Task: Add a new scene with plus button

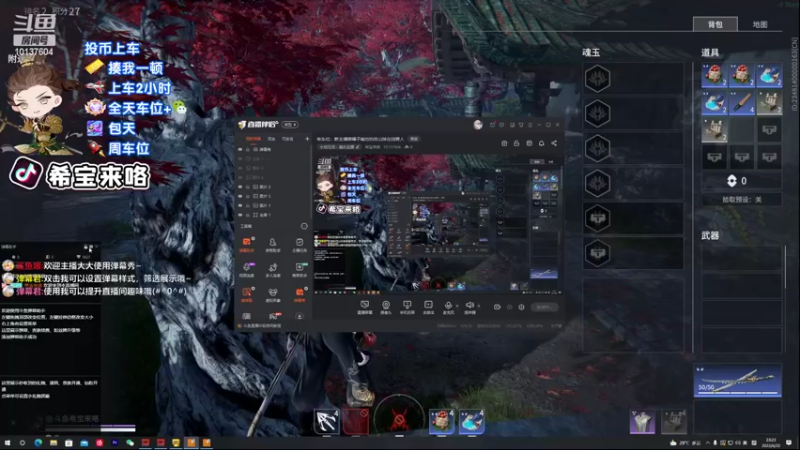Action: coord(307,139)
